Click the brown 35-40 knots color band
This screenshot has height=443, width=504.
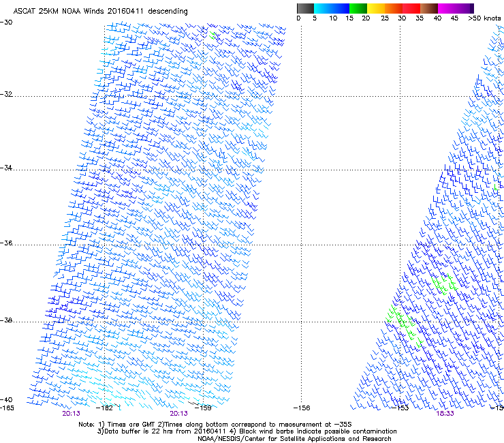(x=429, y=8)
